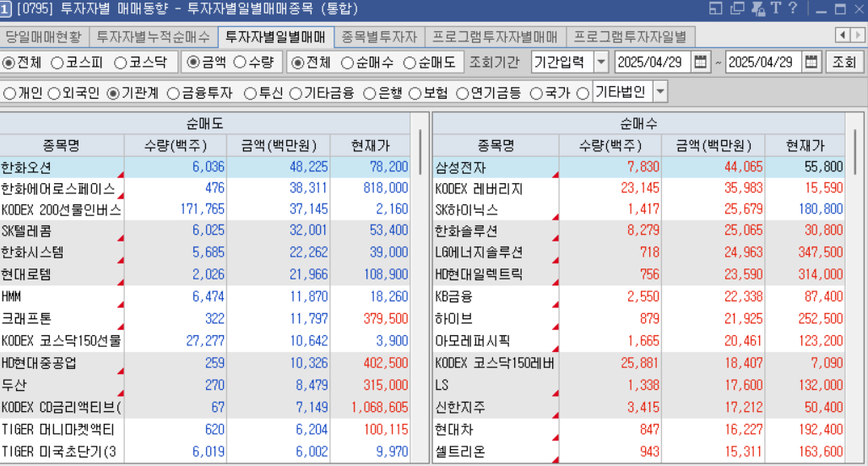
Task: Select LG에너지솔루션 in net-buy list
Action: pos(639,253)
